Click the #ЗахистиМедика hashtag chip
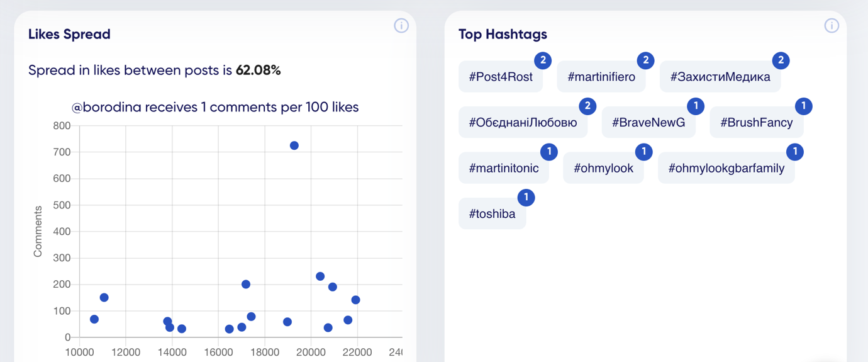The height and width of the screenshot is (362, 868). click(720, 77)
